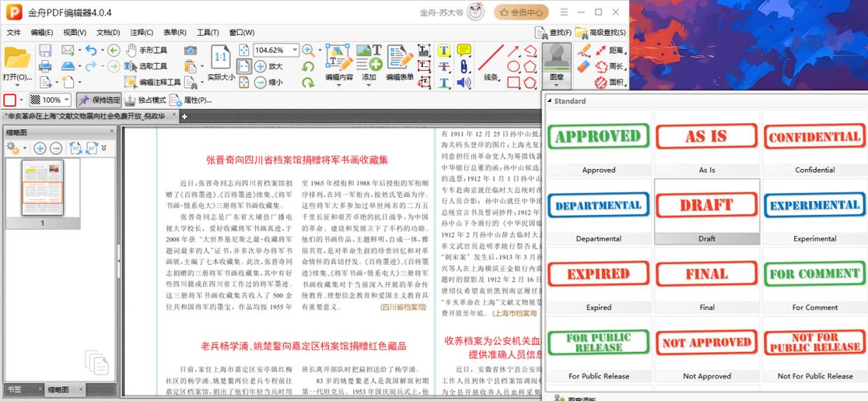This screenshot has width=868, height=401.
Task: Collapse the Standard stamps section
Action: click(549, 101)
